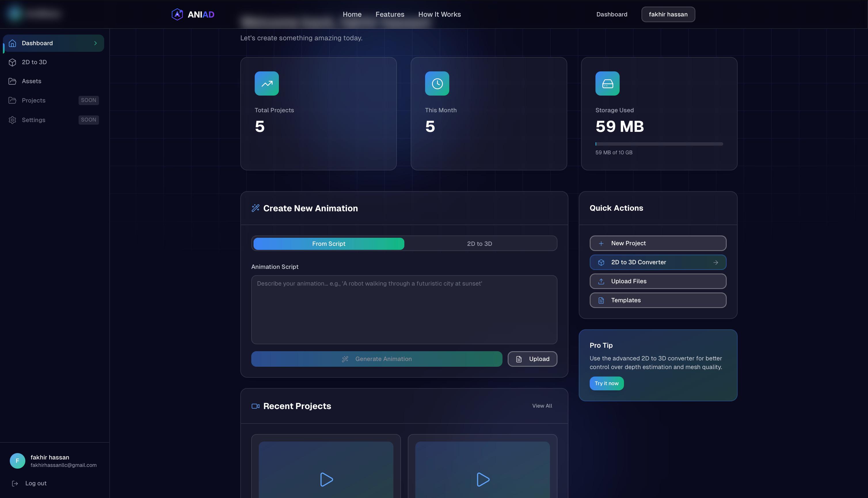Screen dimensions: 868x498
Task: Click the '59 MB of 10 GB' text
Action: click(614, 153)
